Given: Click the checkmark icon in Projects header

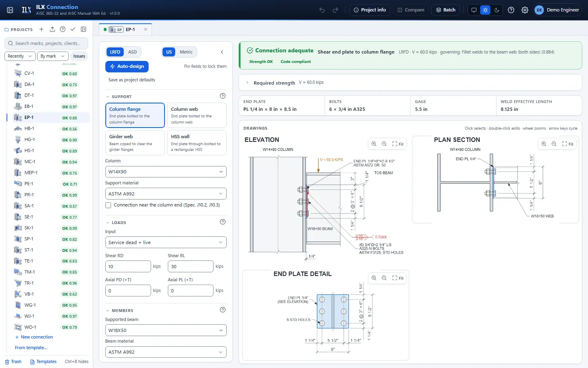Looking at the screenshot, I should 73,29.
